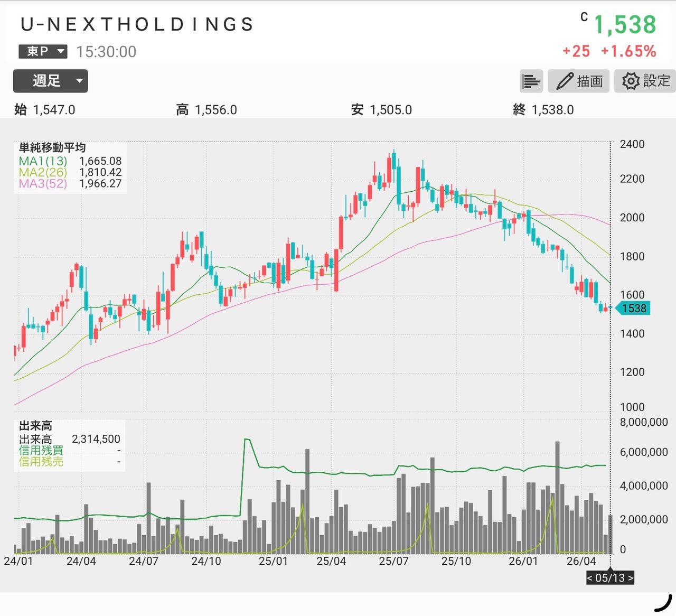The image size is (676, 616).
Task: Click the 26/04 date axis label
Action: tap(581, 561)
